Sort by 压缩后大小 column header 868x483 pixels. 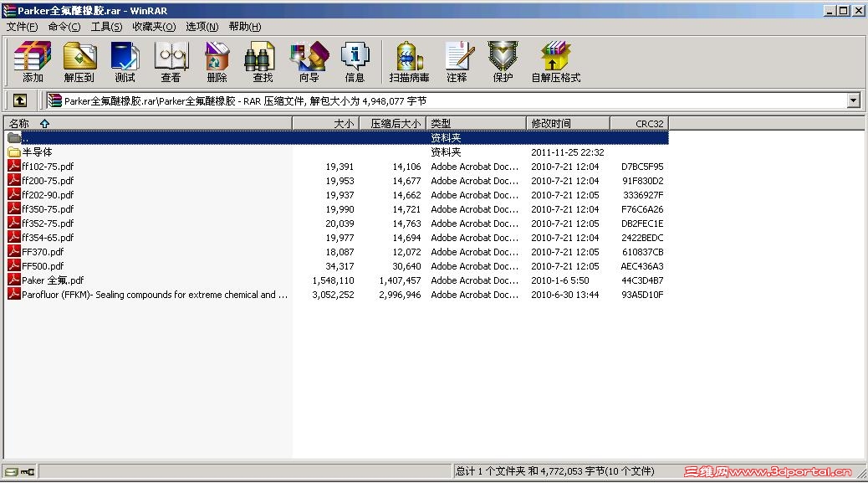point(392,123)
